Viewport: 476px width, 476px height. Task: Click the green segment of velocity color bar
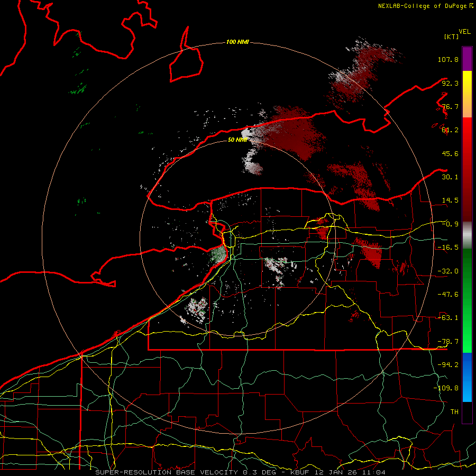pyautogui.click(x=467, y=300)
